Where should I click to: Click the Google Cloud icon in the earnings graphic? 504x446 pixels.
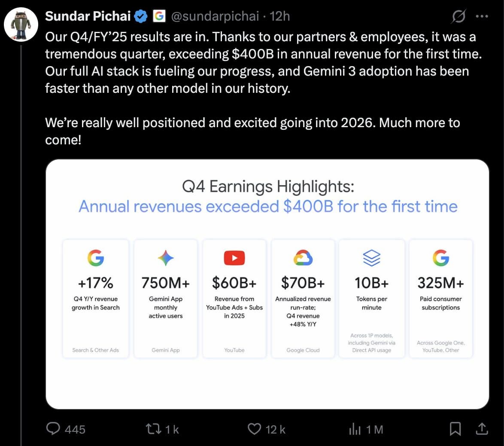pos(303,258)
